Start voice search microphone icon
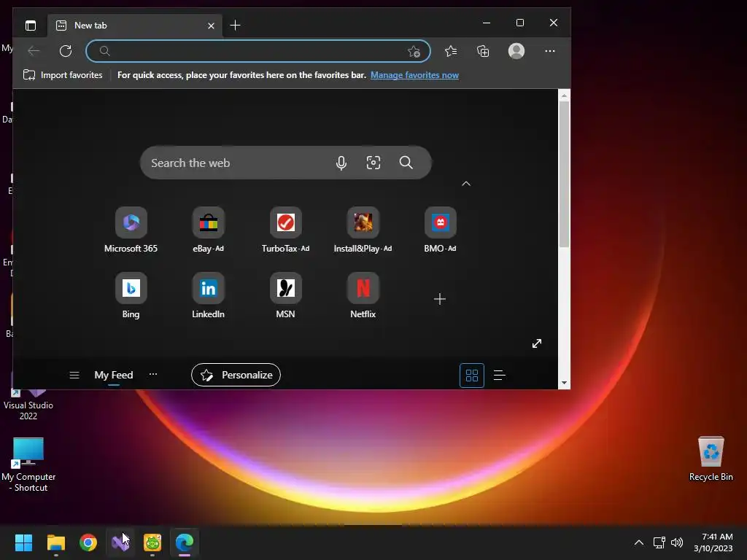Screen dimensions: 747x560 [341, 163]
